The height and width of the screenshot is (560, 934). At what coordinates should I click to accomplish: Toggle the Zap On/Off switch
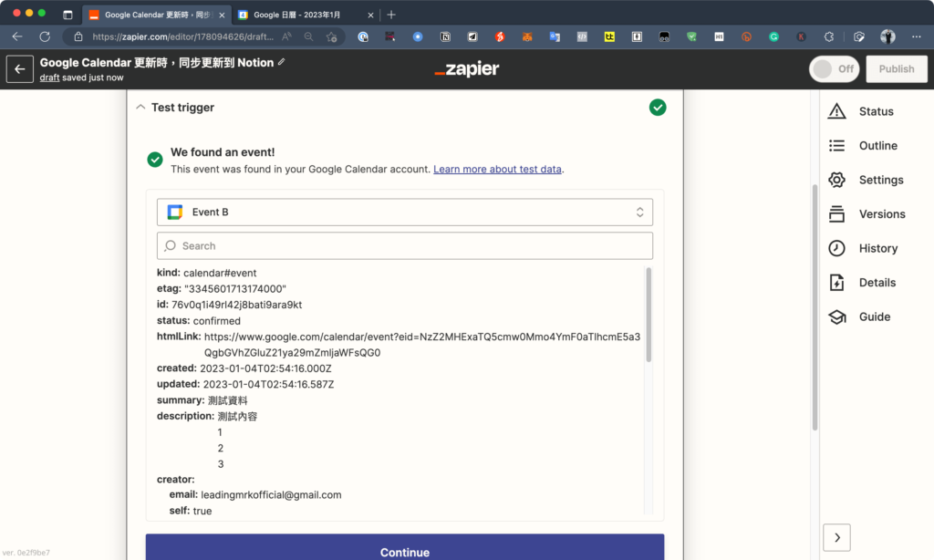click(834, 69)
